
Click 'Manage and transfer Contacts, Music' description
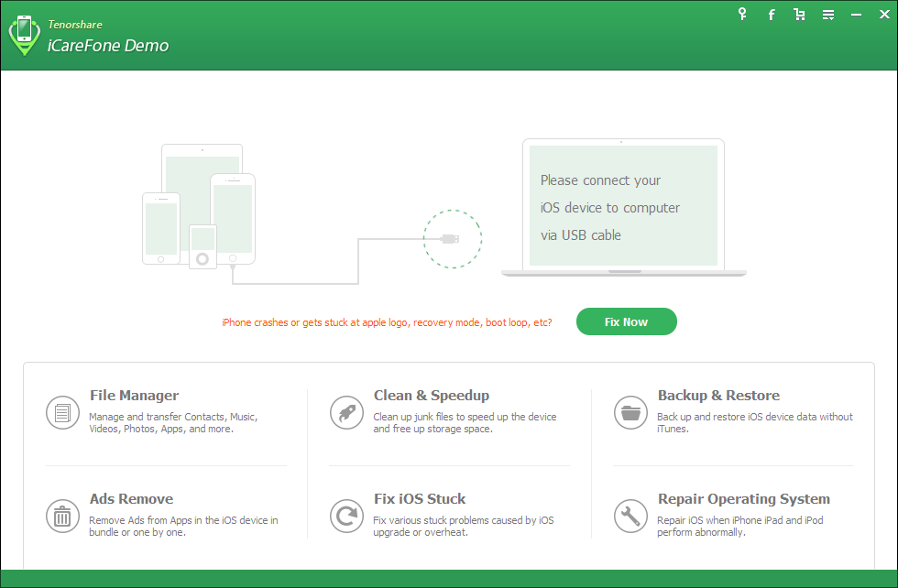click(x=173, y=422)
